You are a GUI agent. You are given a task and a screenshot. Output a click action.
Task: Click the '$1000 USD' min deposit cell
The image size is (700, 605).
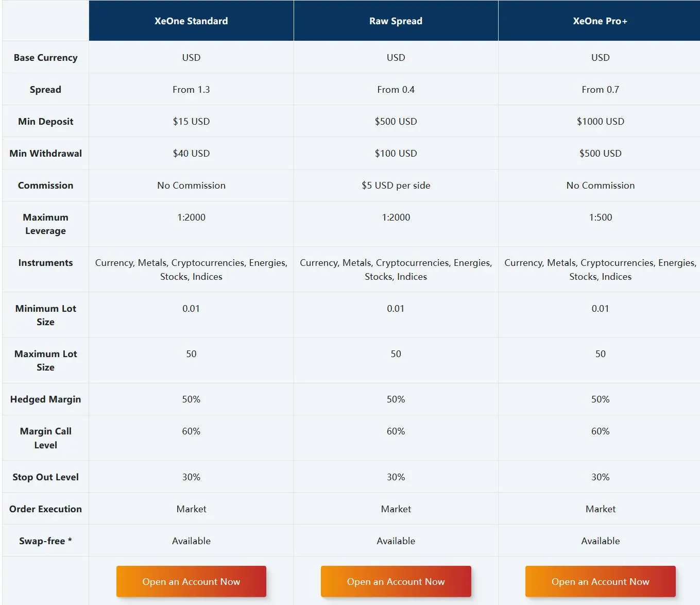(600, 122)
